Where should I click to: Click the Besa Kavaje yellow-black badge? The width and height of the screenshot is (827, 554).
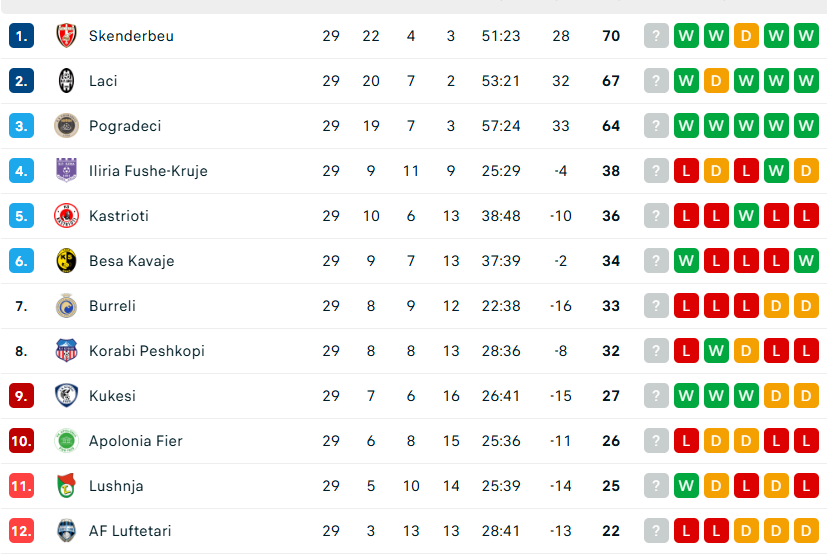[66, 261]
